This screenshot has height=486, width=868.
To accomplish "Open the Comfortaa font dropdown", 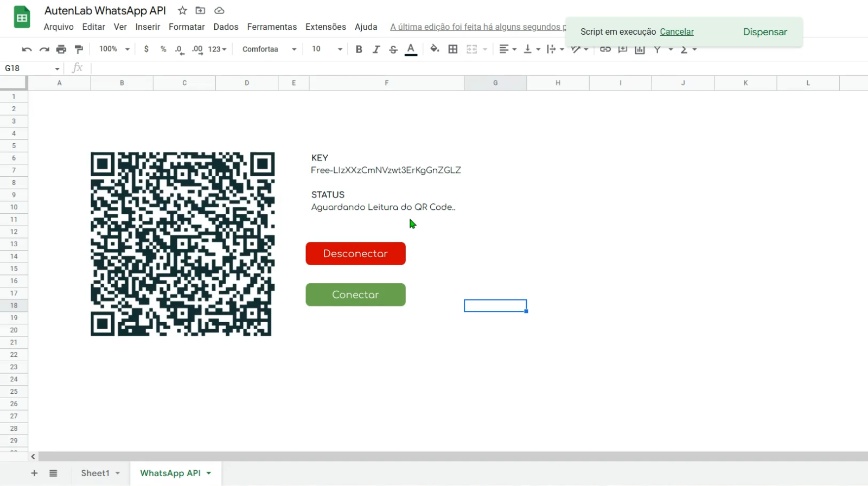I will point(269,49).
